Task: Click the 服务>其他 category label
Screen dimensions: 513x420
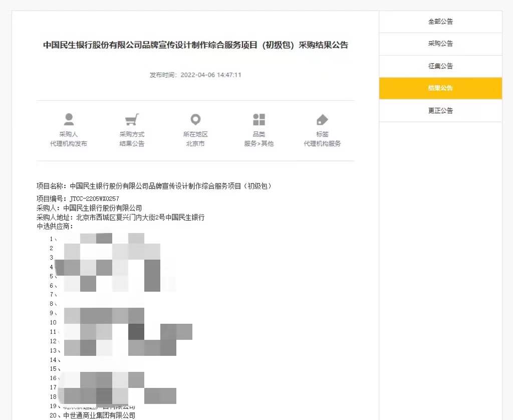Action: coord(259,143)
